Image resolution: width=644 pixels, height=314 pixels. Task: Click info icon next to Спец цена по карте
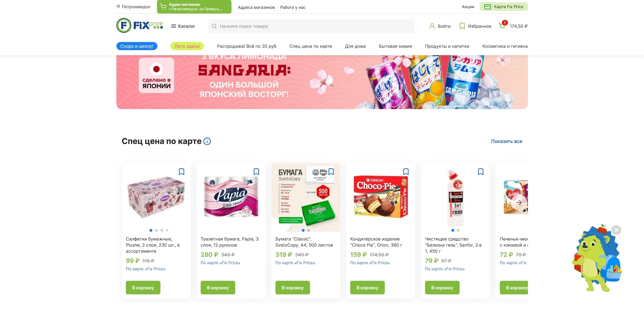[207, 141]
